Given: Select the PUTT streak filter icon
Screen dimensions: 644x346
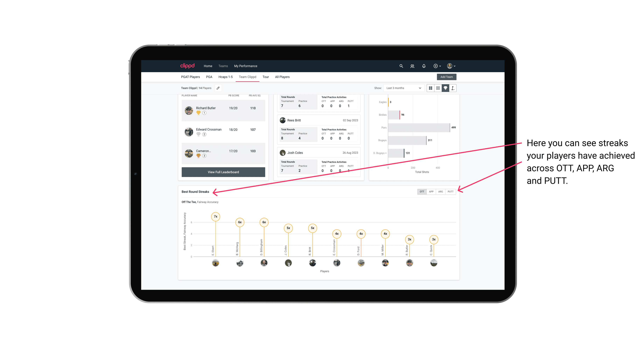Looking at the screenshot, I should 451,191.
